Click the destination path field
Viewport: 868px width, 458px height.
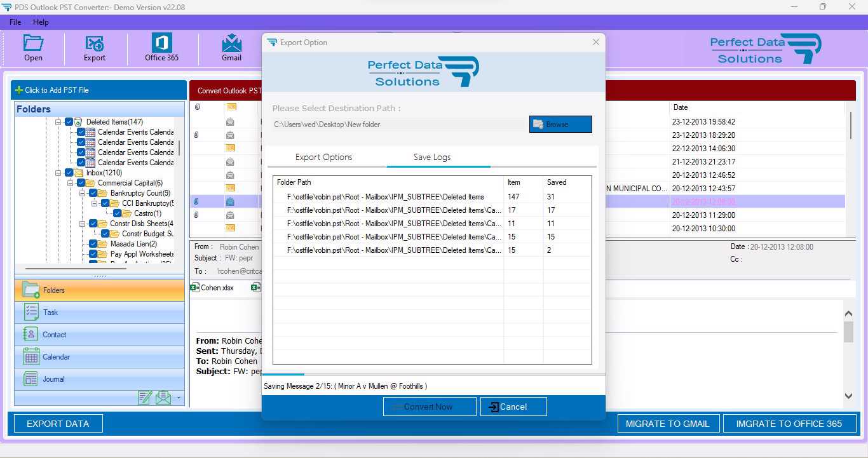(399, 125)
